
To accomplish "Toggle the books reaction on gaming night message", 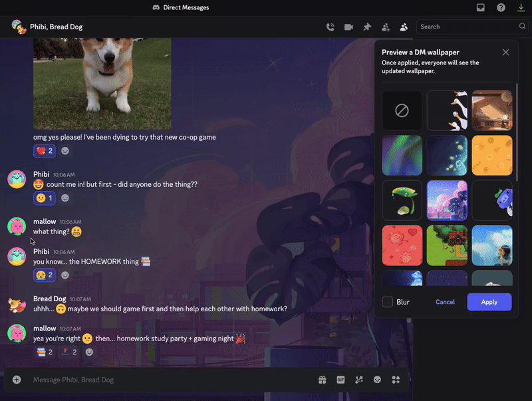I will click(x=45, y=352).
